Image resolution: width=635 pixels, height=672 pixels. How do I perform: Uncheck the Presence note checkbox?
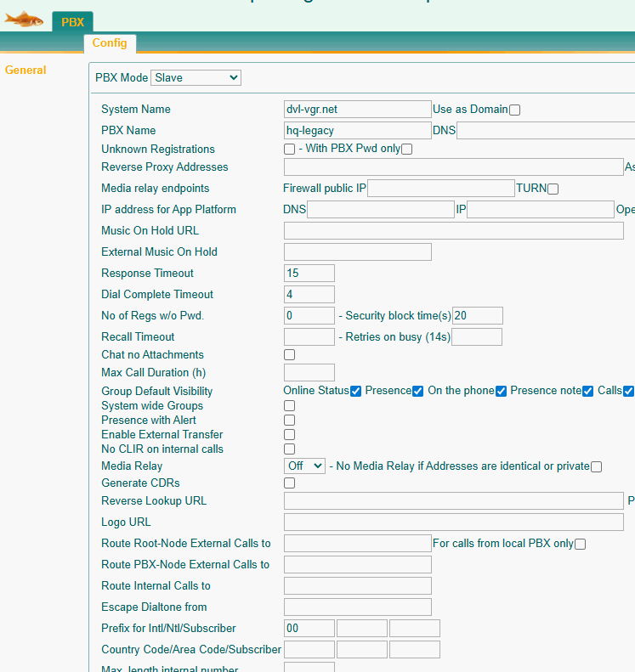coord(588,392)
